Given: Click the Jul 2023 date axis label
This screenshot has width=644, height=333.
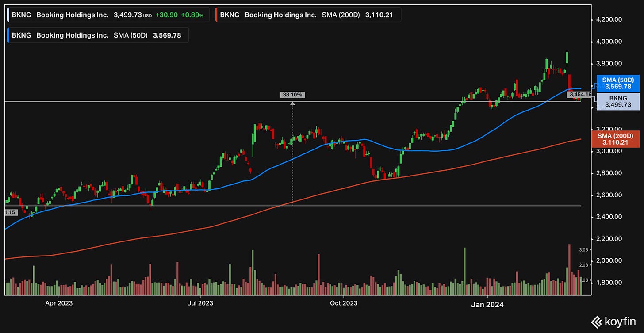Looking at the screenshot, I should click(x=200, y=304).
